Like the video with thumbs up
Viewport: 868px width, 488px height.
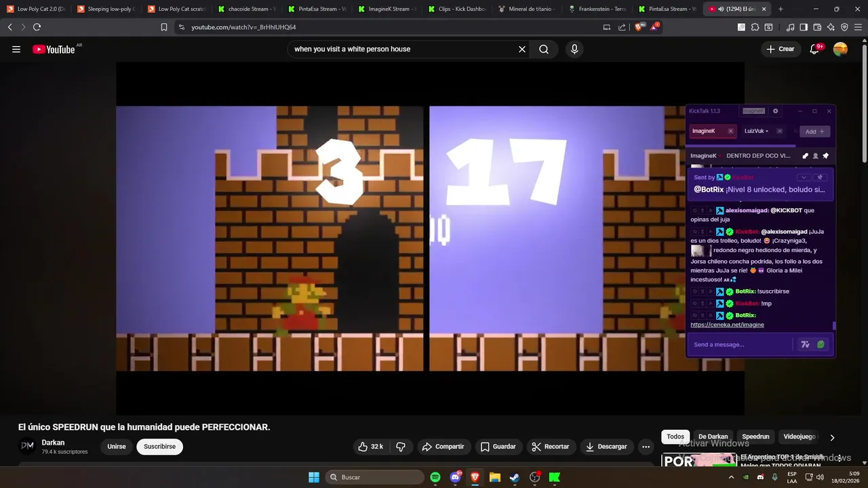[x=371, y=447]
